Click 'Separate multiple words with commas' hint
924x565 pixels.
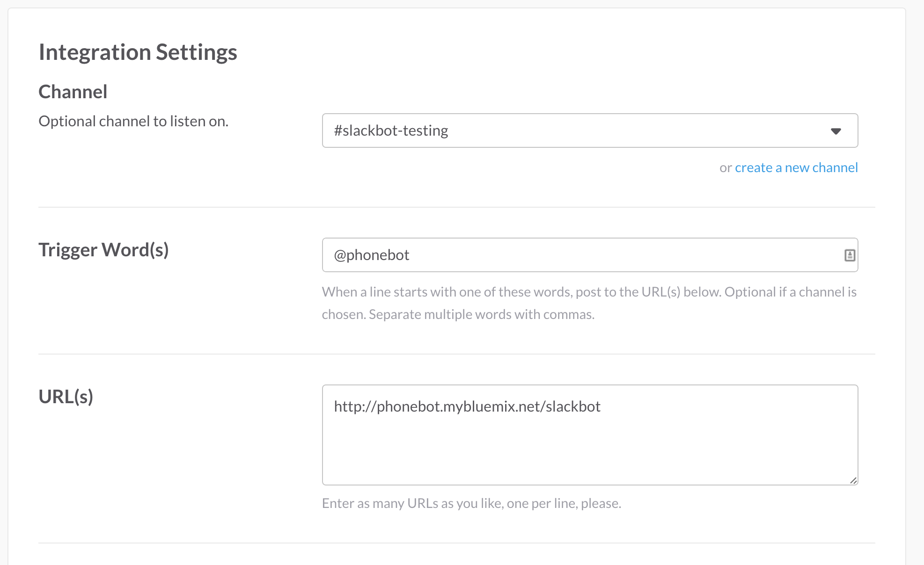[481, 314]
